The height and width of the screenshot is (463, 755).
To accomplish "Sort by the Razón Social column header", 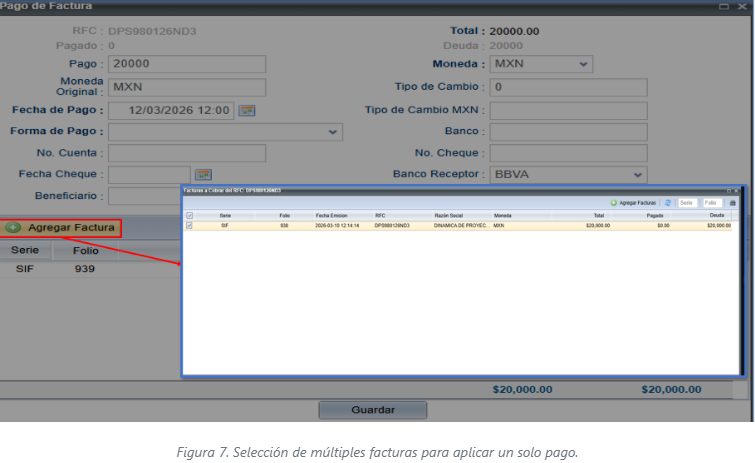I will tap(448, 215).
